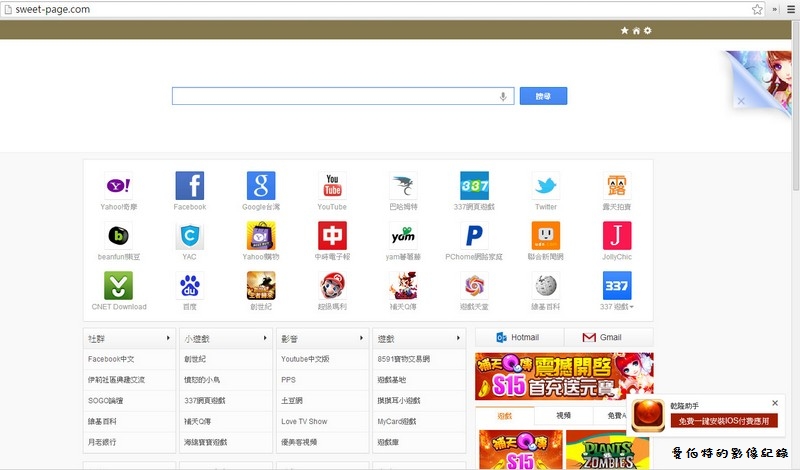
Task: Select the video tab under banner
Action: pyautogui.click(x=563, y=416)
